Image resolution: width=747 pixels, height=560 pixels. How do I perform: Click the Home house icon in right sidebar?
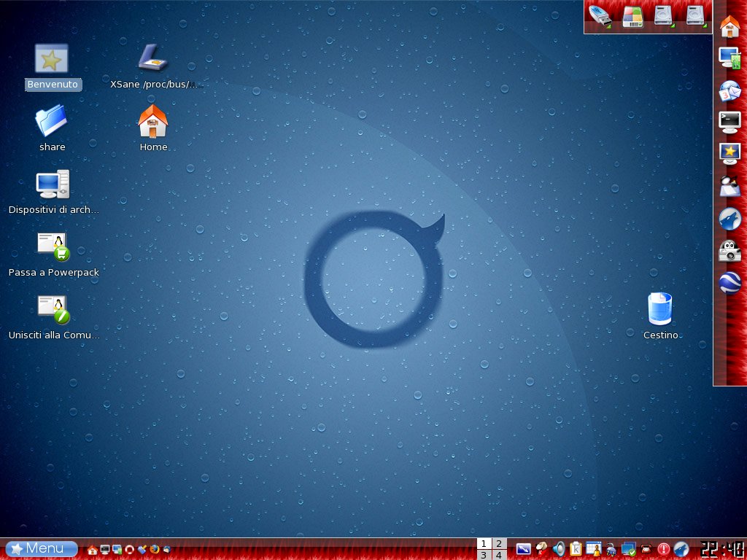729,26
